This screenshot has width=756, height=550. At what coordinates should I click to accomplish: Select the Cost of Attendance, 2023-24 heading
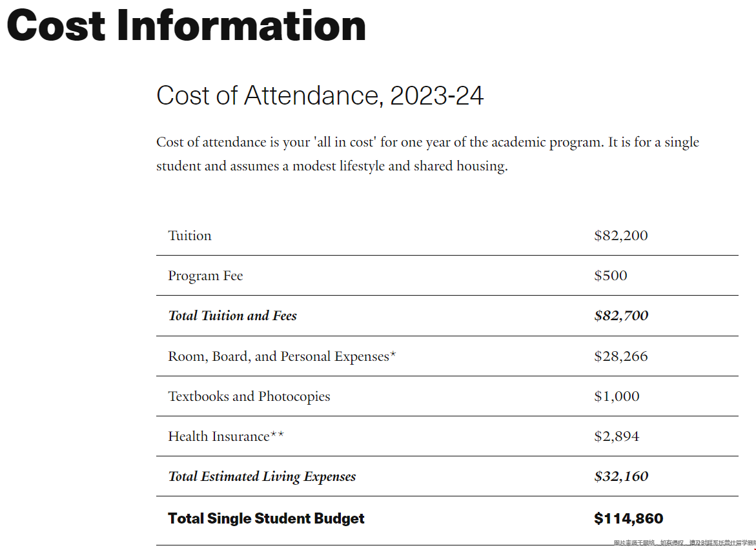tap(320, 96)
